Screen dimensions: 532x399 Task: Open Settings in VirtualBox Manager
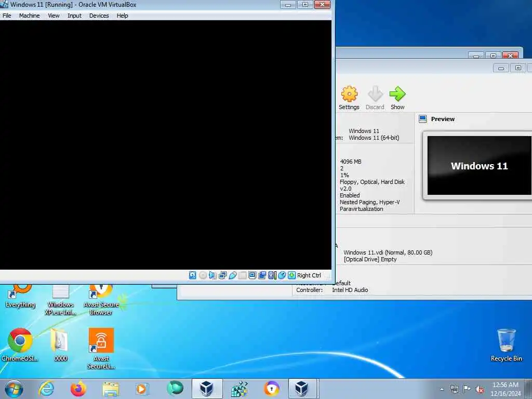coord(349,98)
